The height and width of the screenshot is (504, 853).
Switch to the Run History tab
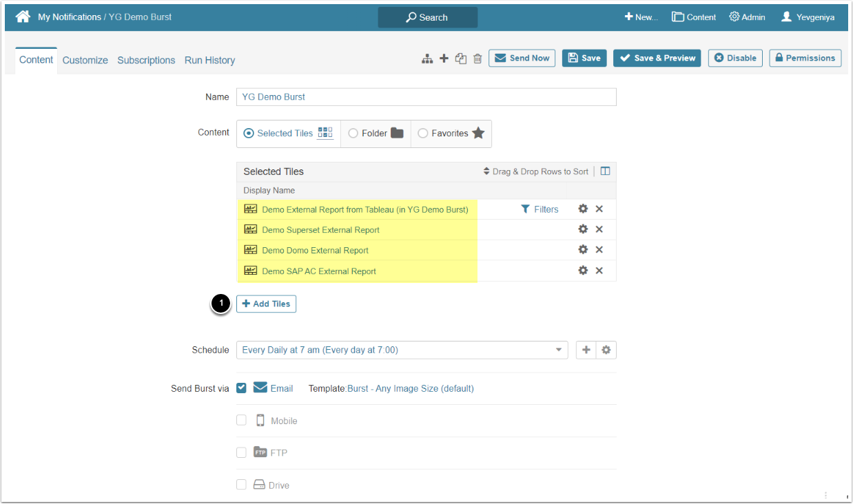209,61
